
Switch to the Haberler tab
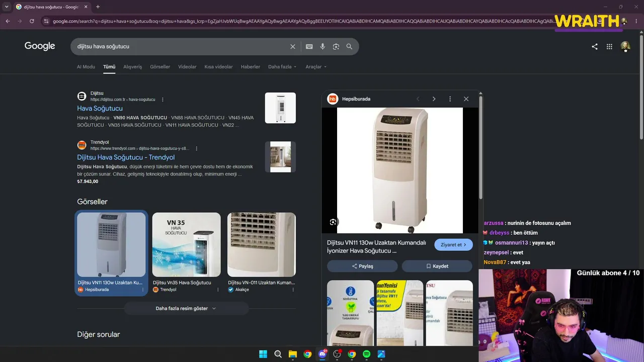pyautogui.click(x=251, y=67)
